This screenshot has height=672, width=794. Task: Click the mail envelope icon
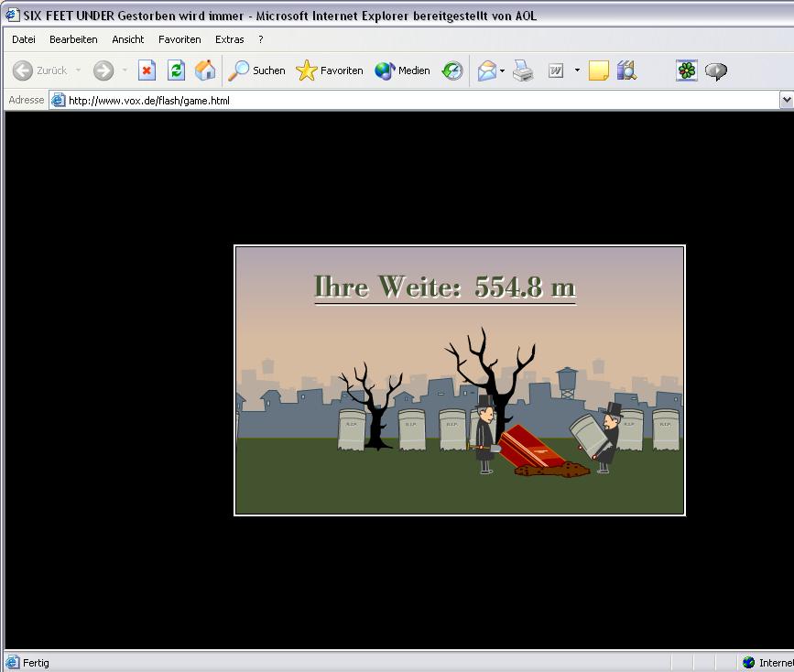click(487, 70)
